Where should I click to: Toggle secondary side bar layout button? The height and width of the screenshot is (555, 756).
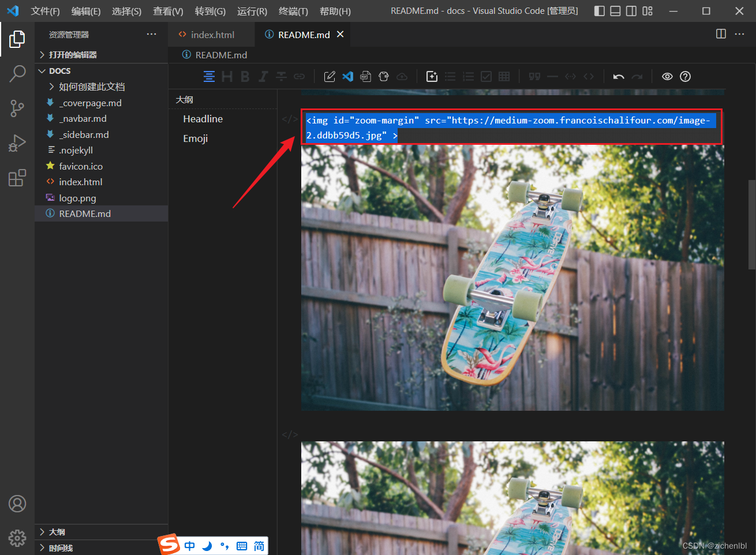631,11
